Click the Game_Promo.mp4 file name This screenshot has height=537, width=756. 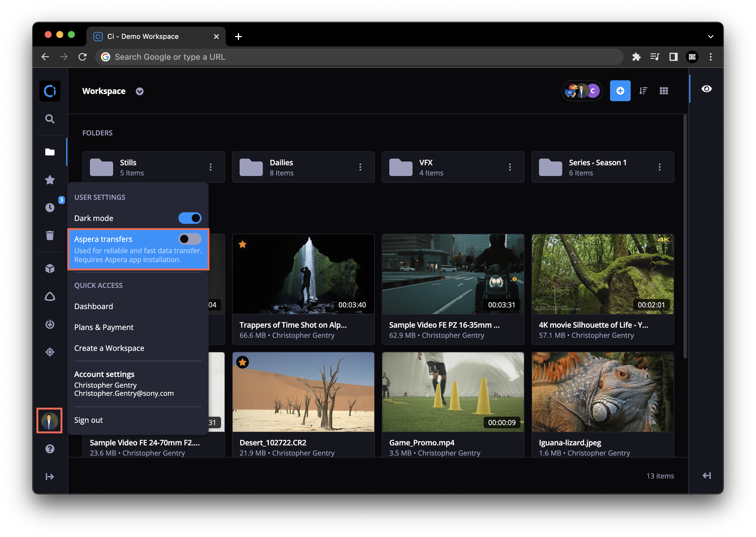(422, 442)
